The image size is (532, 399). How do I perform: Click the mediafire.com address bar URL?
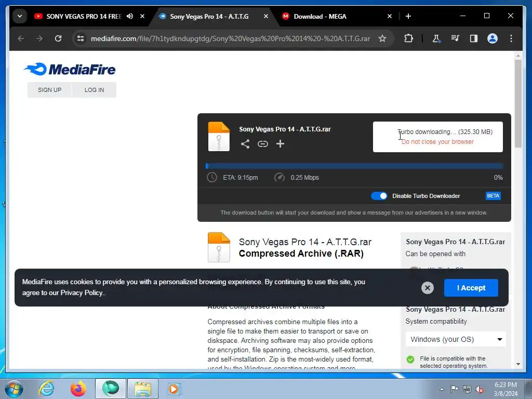click(x=230, y=38)
